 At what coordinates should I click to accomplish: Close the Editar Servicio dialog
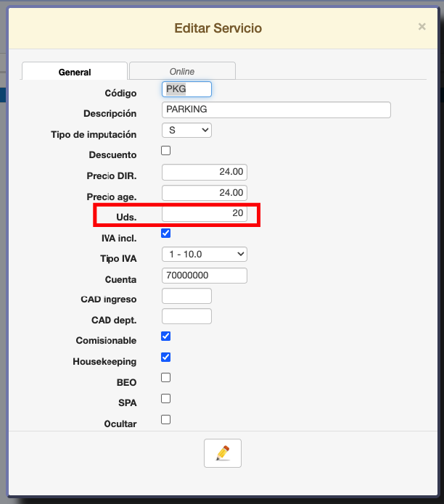[x=422, y=27]
